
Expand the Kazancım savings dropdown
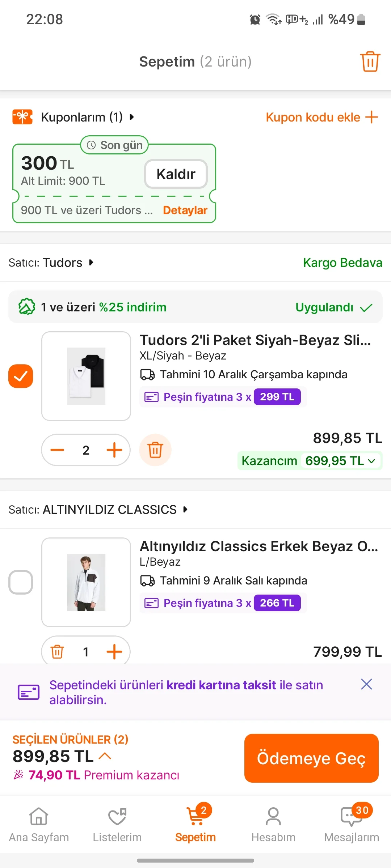pyautogui.click(x=371, y=461)
